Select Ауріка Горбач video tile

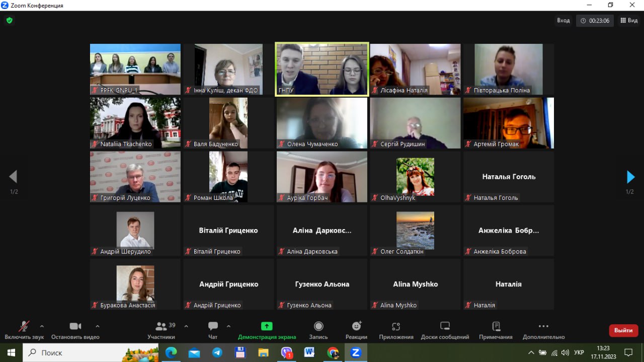click(x=322, y=177)
